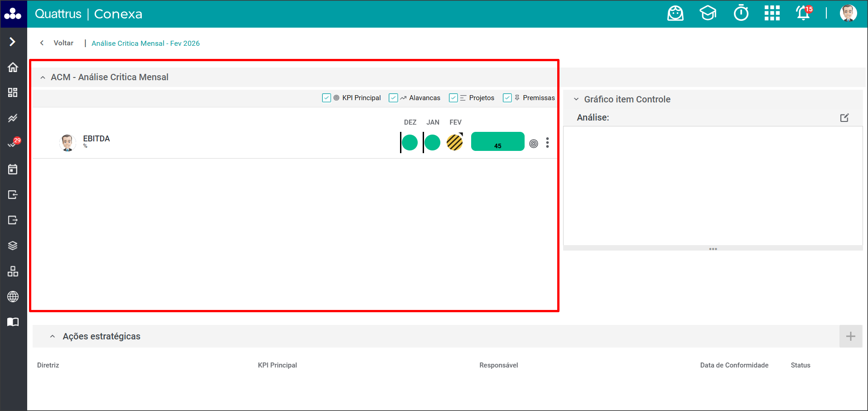Click the striped FEV status indicator
The height and width of the screenshot is (411, 868).
tap(454, 142)
